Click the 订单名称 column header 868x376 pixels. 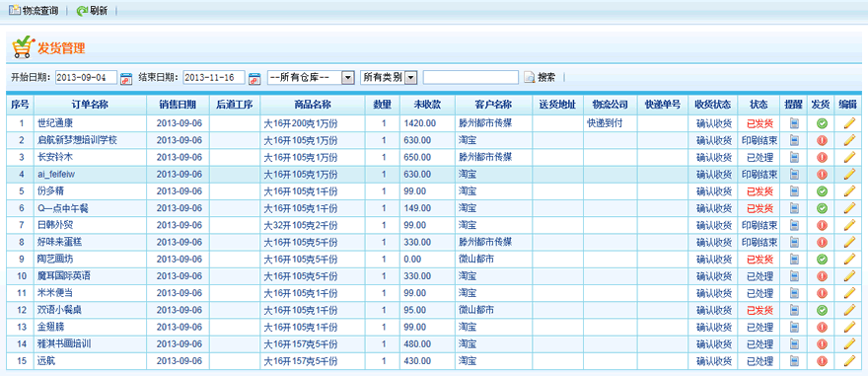(x=90, y=106)
